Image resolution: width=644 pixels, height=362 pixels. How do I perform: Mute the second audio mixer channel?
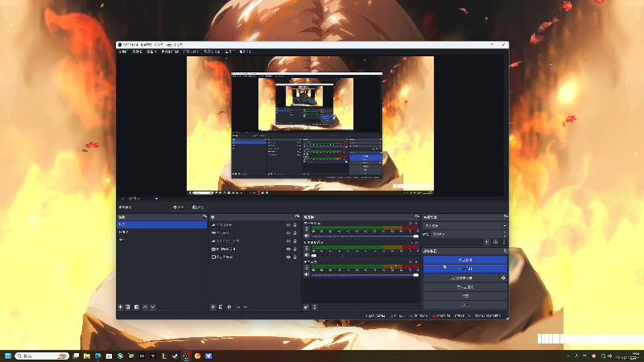[x=307, y=255]
